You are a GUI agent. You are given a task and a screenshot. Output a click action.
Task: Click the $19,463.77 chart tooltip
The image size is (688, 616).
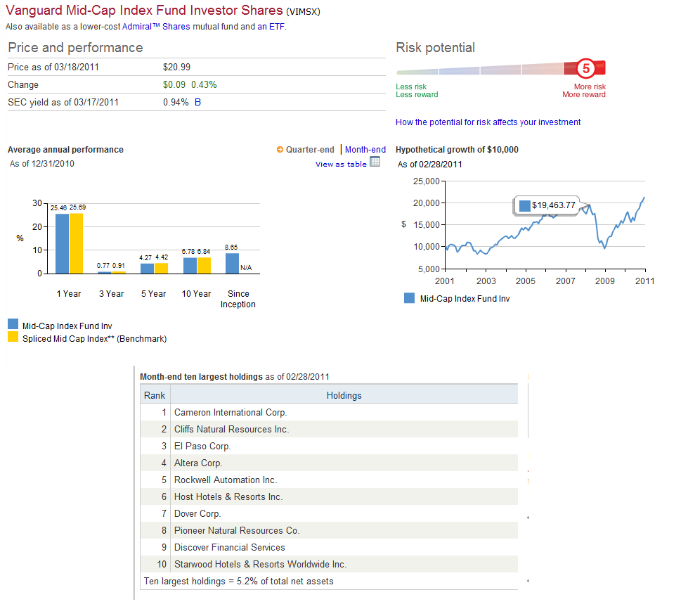(547, 205)
